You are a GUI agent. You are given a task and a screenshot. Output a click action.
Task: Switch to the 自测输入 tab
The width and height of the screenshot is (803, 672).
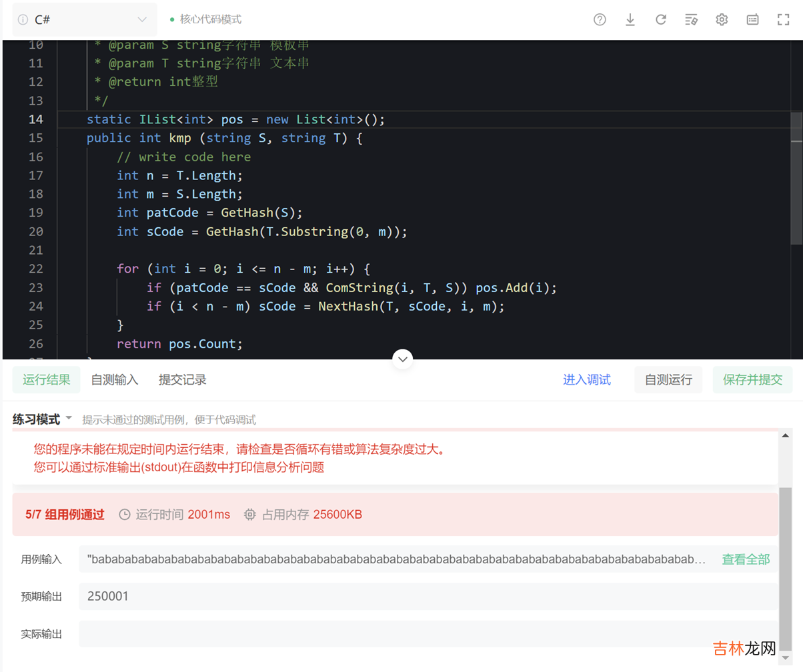pos(115,380)
